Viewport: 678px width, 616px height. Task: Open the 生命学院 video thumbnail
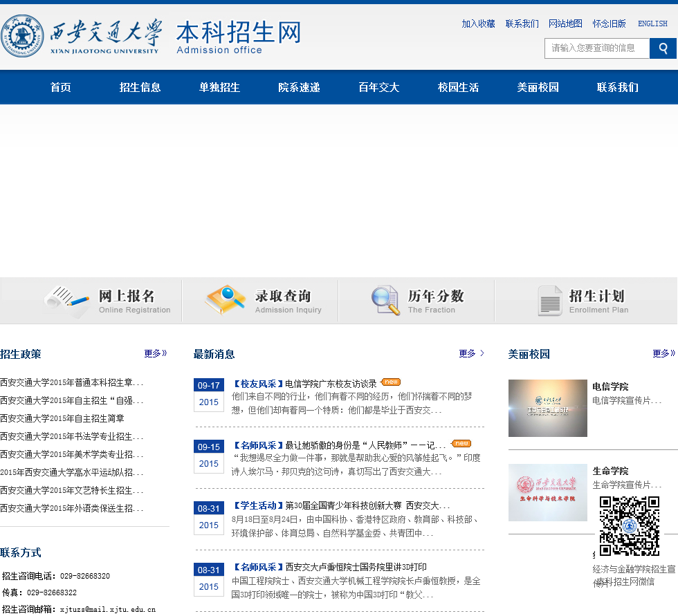pyautogui.click(x=548, y=492)
